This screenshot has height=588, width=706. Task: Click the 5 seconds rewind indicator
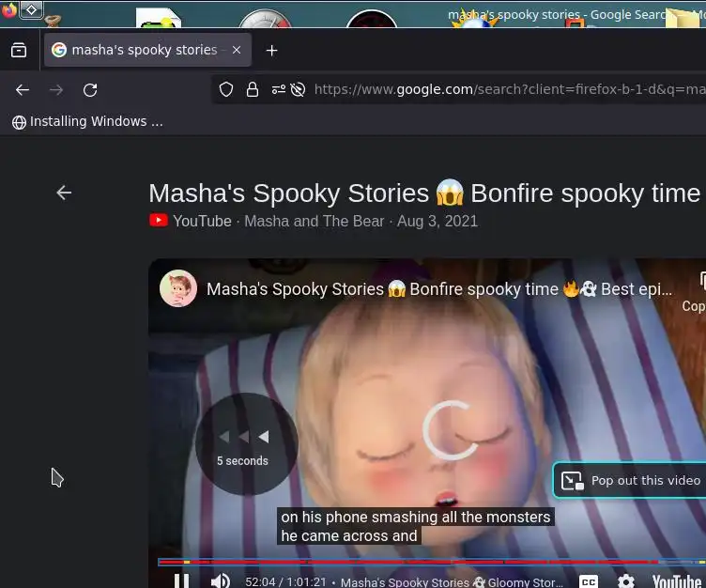(x=246, y=443)
